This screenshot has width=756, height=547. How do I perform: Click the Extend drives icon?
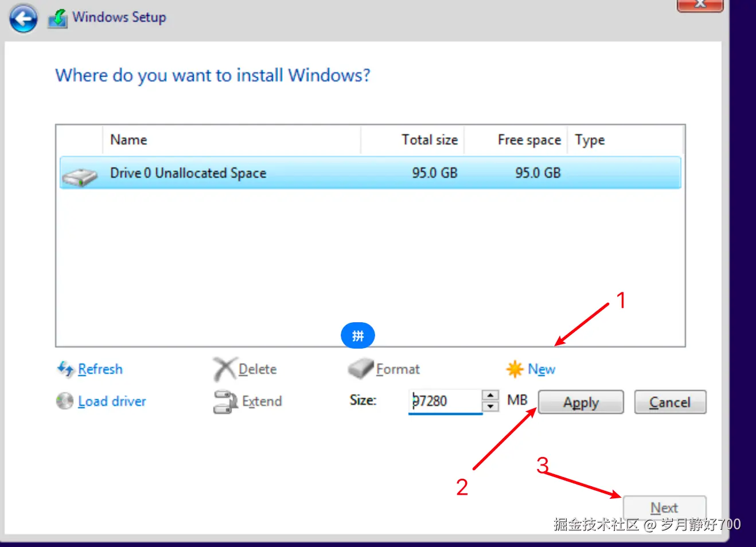tap(225, 401)
